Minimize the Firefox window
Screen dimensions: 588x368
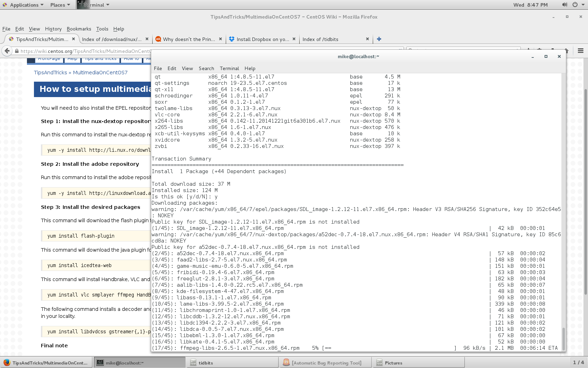(553, 17)
